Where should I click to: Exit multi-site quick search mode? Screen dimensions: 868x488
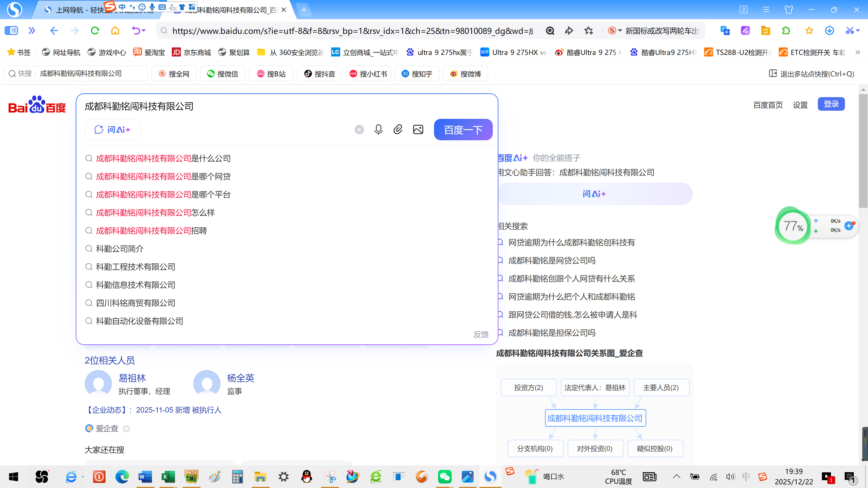click(x=812, y=74)
